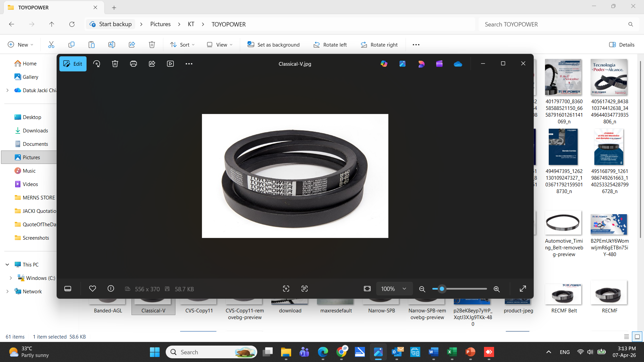The image size is (644, 362).
Task: Toggle the filmstrip in Photos viewer
Action: pyautogui.click(x=68, y=289)
